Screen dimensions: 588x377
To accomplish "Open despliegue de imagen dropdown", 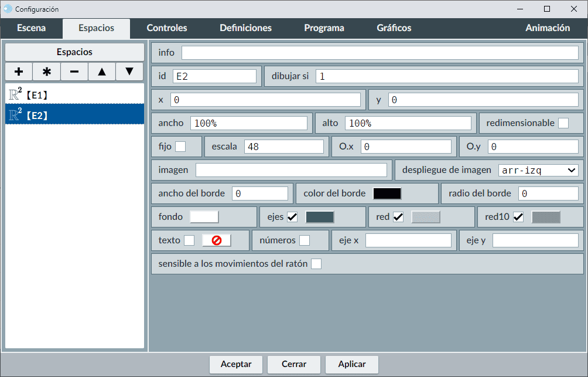I will (538, 170).
